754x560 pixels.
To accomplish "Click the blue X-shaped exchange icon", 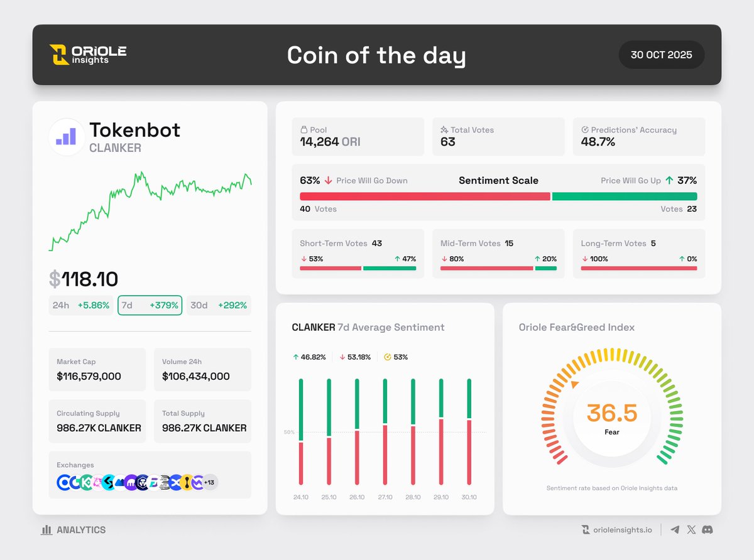I will tap(176, 482).
